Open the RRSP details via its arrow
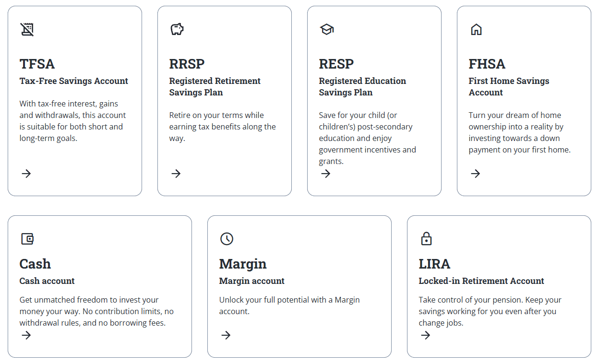Image resolution: width=598 pixels, height=364 pixels. 176,174
